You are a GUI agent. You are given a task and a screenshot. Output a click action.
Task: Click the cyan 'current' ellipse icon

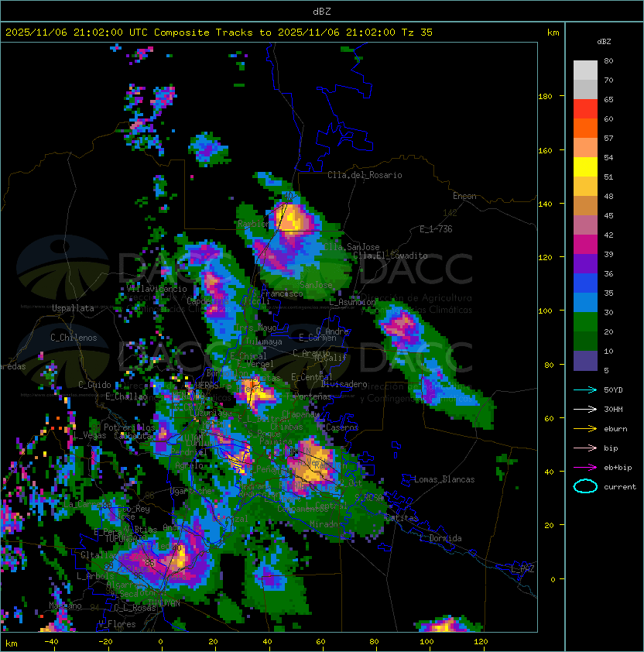[585, 486]
